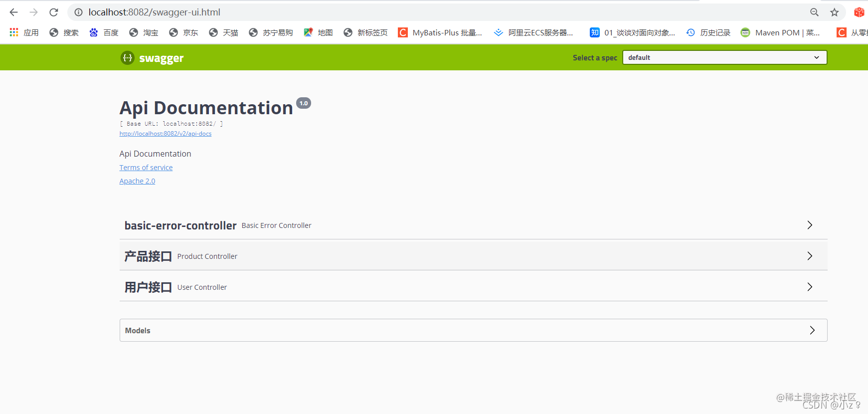Click the 1.0 version badge
868x414 pixels.
(x=304, y=103)
